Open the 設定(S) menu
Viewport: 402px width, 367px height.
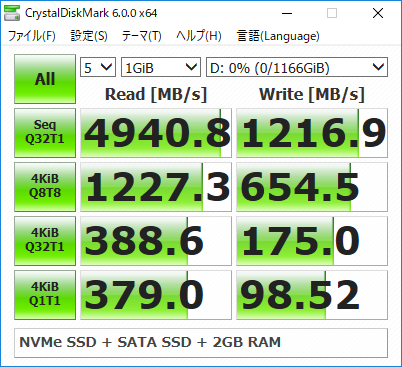click(89, 36)
